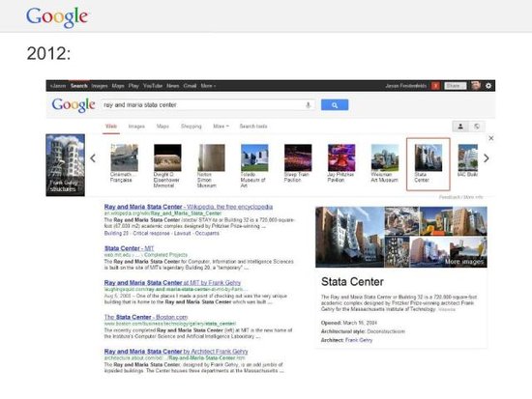Go to next carousel items arrow

(x=487, y=158)
